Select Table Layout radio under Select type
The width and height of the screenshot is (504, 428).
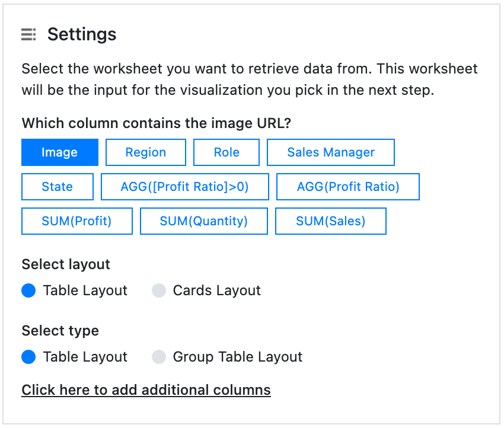29,357
